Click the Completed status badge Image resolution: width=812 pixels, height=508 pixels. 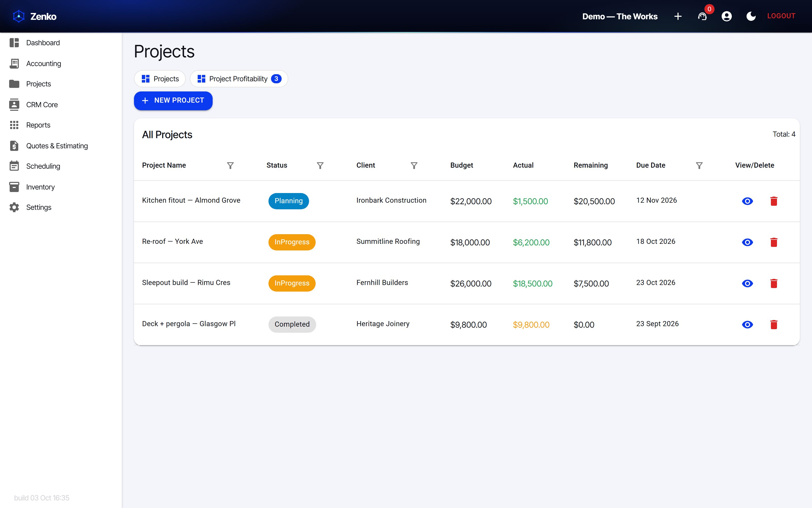pos(292,325)
